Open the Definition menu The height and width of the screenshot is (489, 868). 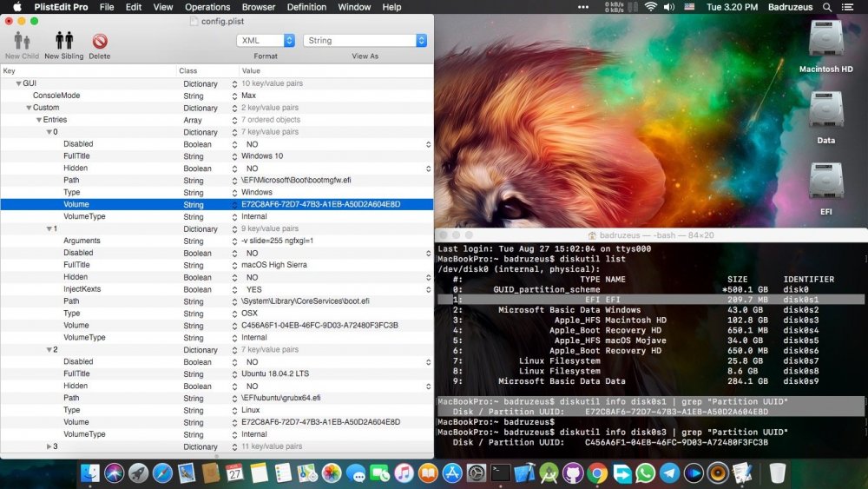coord(306,7)
